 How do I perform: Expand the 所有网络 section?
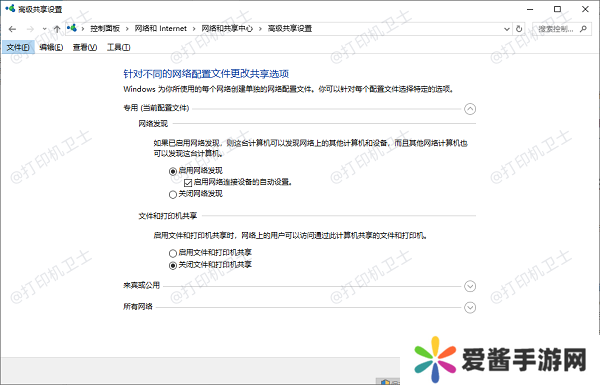click(470, 308)
